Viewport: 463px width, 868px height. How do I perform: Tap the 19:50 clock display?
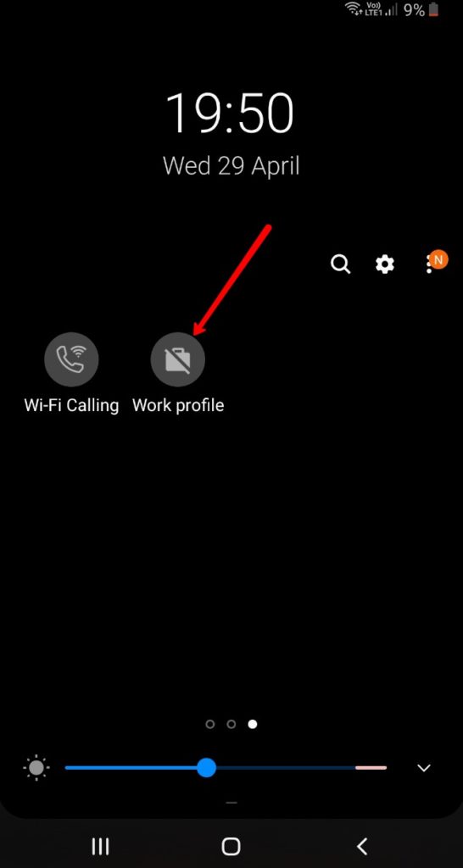[x=230, y=113]
